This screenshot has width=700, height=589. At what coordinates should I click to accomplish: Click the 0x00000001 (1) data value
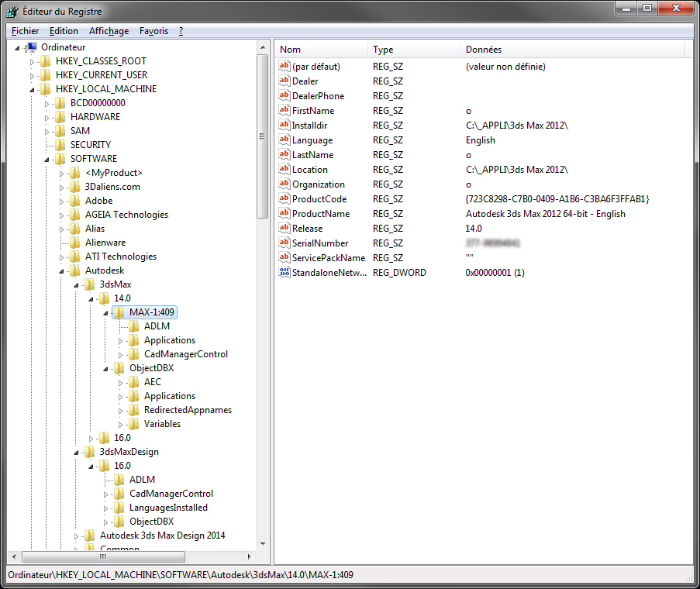(x=495, y=273)
